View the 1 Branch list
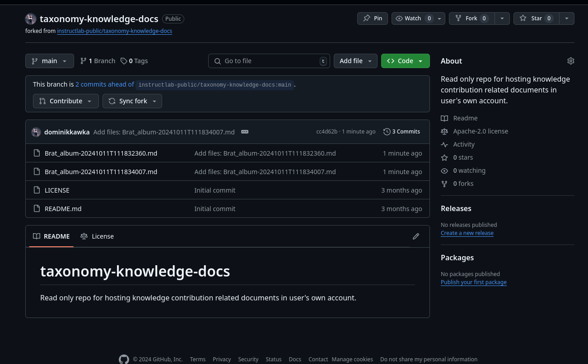Screen dimensions: 588x364 [x=98, y=61]
